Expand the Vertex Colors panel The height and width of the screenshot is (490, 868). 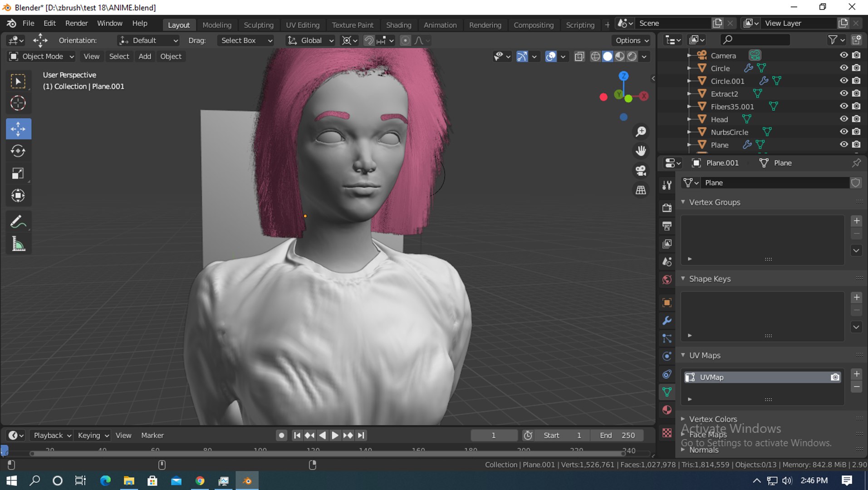683,419
